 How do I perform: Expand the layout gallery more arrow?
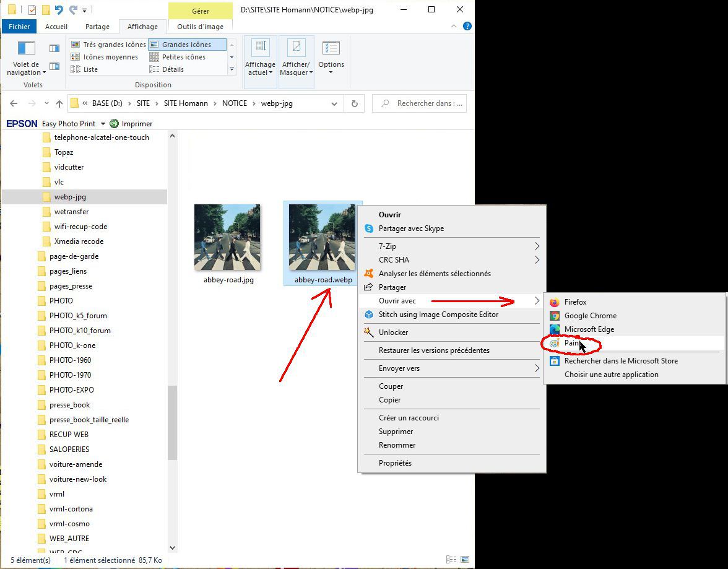pos(232,69)
